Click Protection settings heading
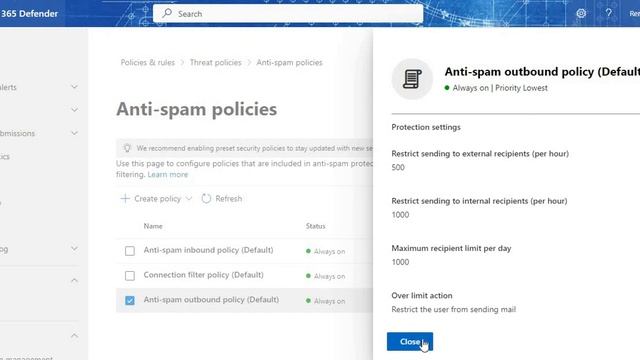Screen dimensions: 640x360 (x=426, y=127)
